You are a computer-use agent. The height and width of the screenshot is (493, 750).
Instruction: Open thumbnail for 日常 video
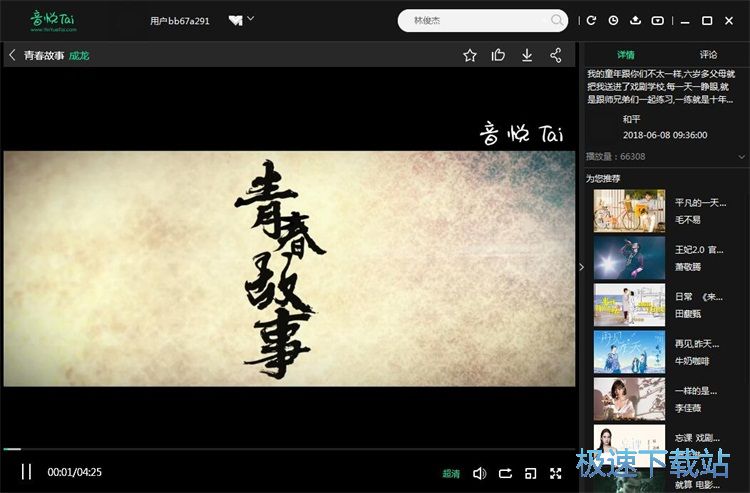click(629, 305)
